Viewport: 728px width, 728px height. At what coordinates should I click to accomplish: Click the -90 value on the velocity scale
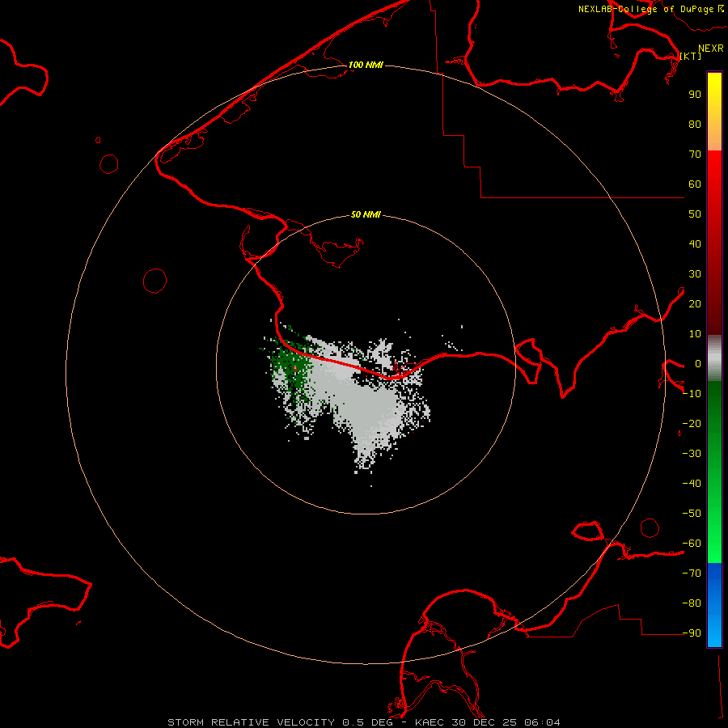click(x=692, y=633)
